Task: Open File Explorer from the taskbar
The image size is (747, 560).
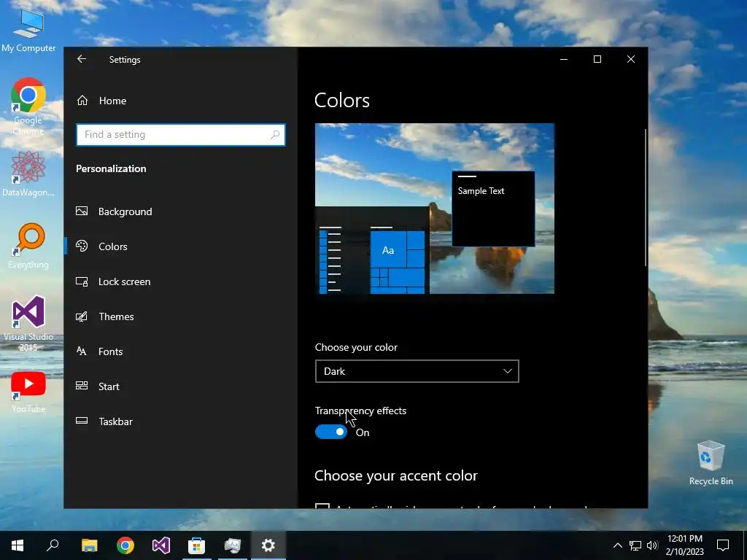Action: (x=89, y=545)
